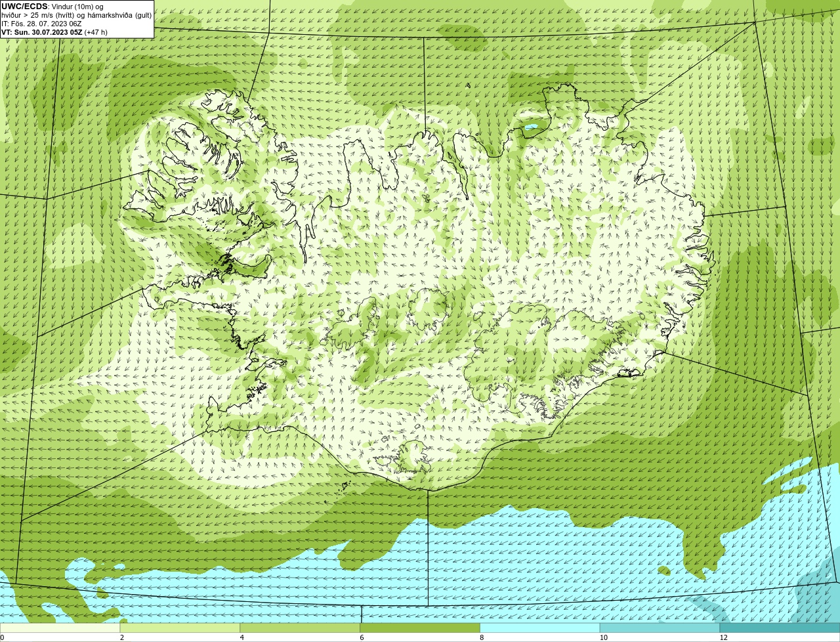Click the '4' label on the color scale
Viewport: 840px width, 642px height.
(241, 637)
